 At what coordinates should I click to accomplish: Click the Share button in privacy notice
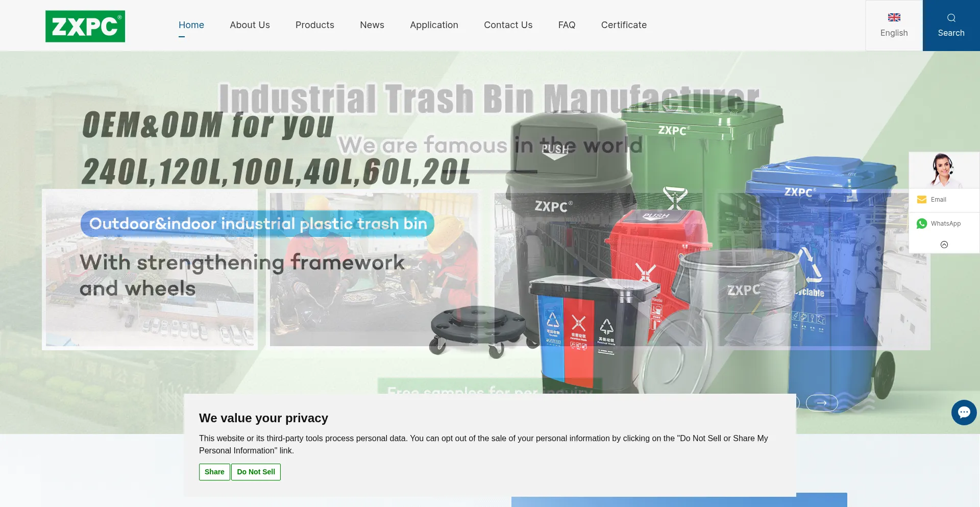pyautogui.click(x=214, y=472)
